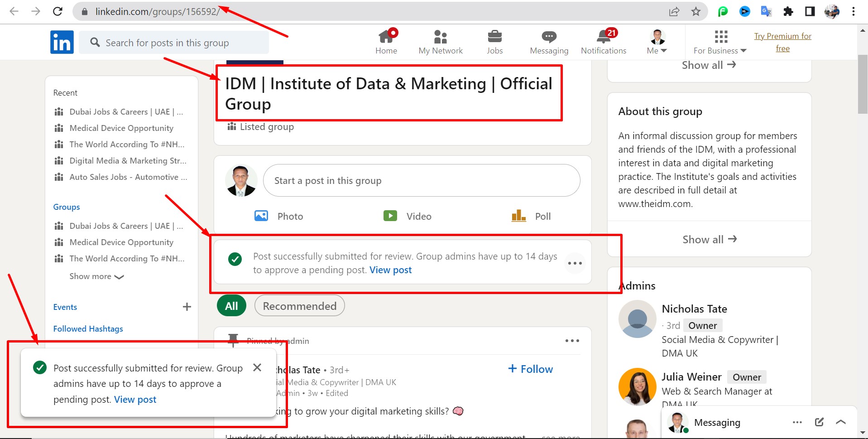Open Chrome three-dot menu
The height and width of the screenshot is (439, 868).
pos(854,11)
